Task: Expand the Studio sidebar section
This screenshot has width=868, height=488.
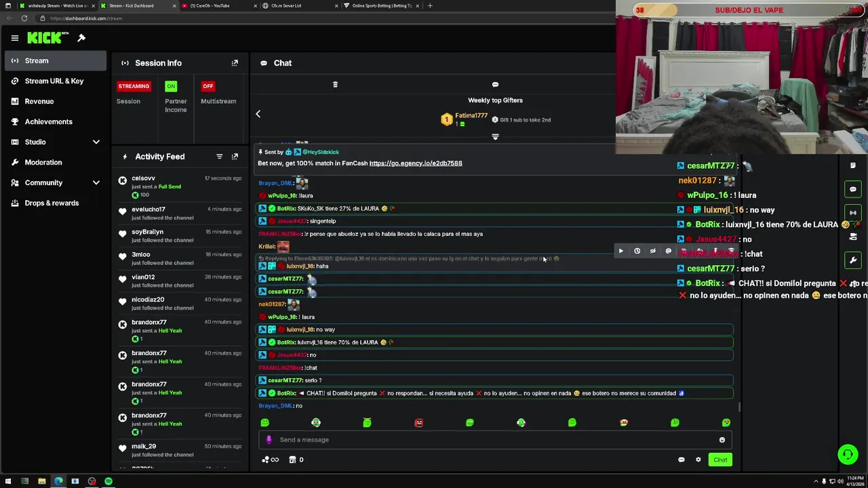Action: point(96,142)
